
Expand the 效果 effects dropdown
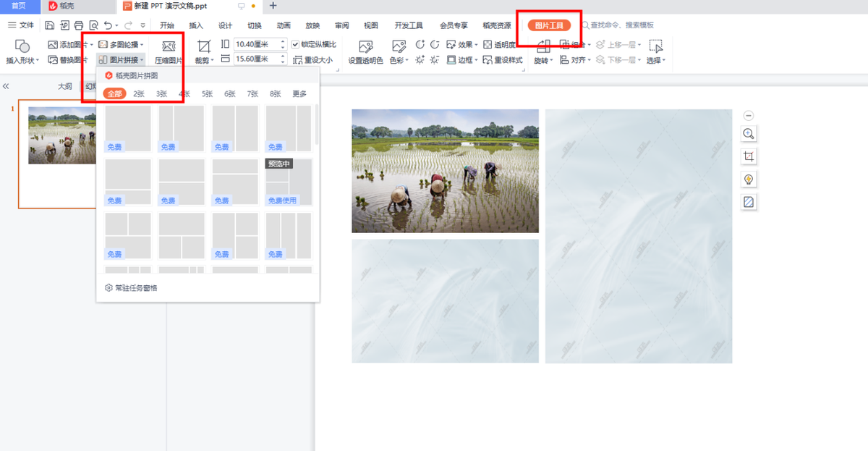(477, 45)
